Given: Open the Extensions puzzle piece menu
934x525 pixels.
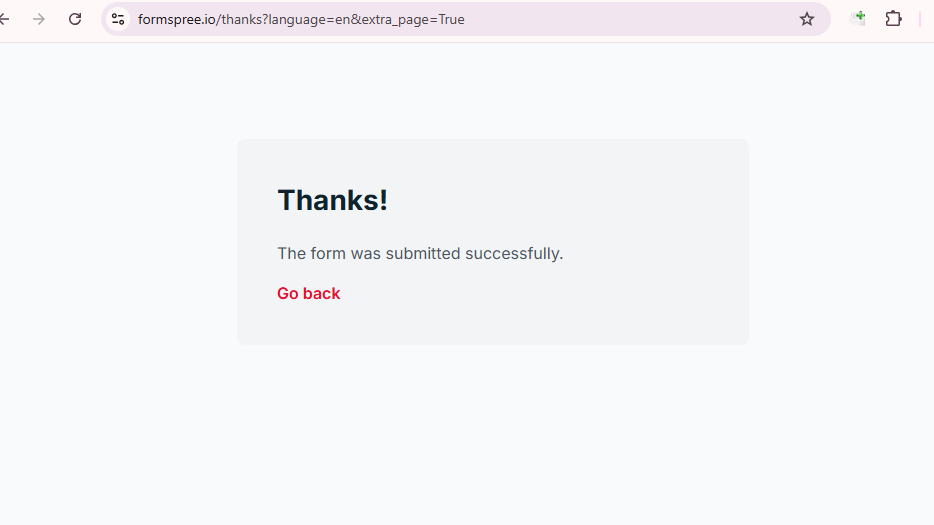Looking at the screenshot, I should coord(894,19).
